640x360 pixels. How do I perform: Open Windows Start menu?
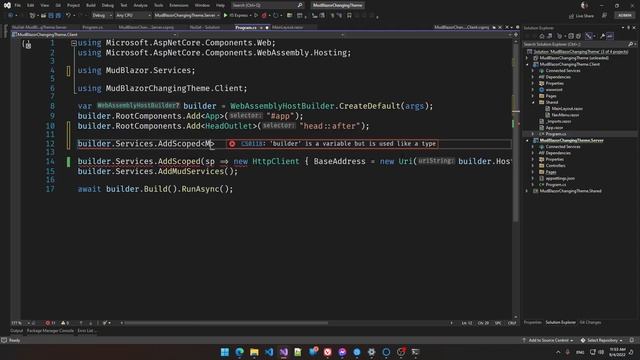[224, 352]
